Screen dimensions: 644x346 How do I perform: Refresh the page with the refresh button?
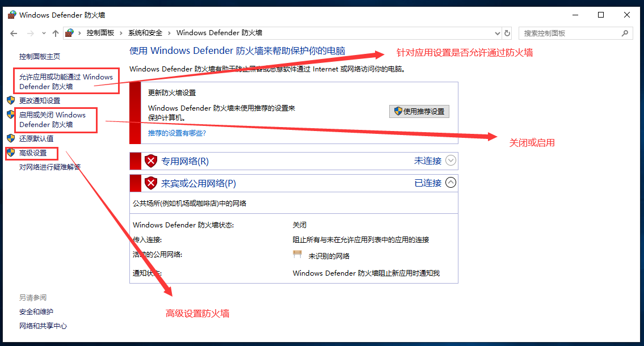[x=507, y=33]
